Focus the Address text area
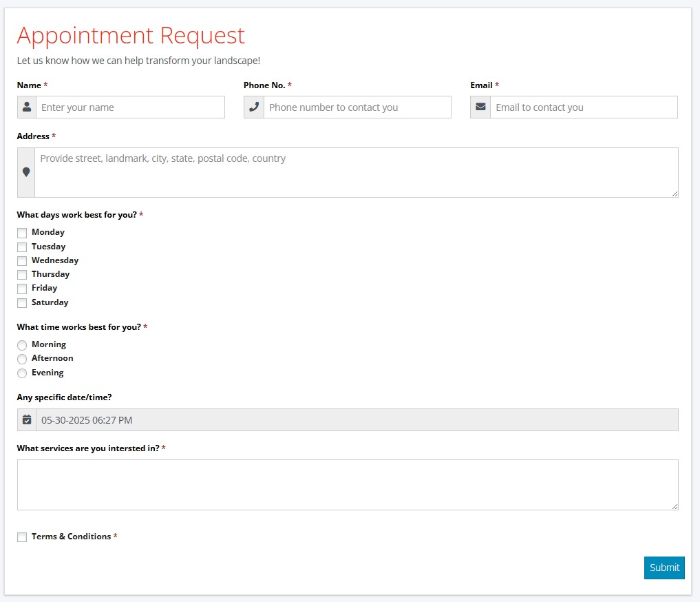The width and height of the screenshot is (700, 602). coord(356,172)
